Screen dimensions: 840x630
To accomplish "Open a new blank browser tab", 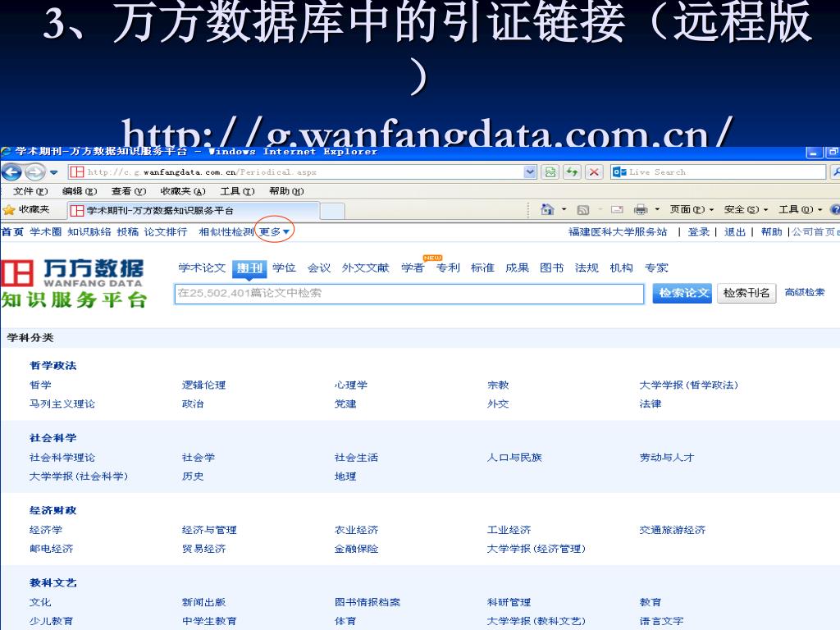I will tap(332, 211).
